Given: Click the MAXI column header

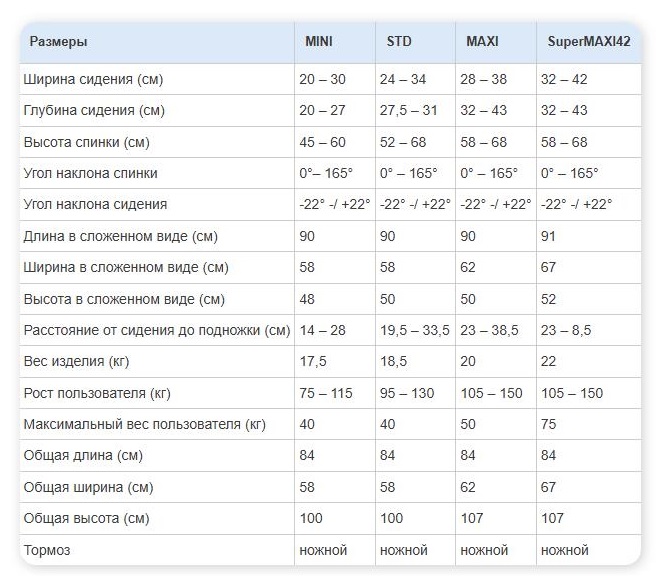Looking at the screenshot, I should point(482,42).
